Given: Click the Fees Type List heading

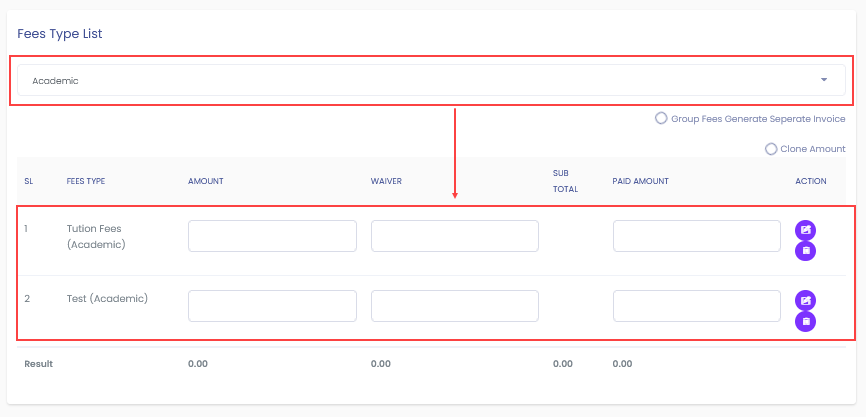Looking at the screenshot, I should point(60,34).
